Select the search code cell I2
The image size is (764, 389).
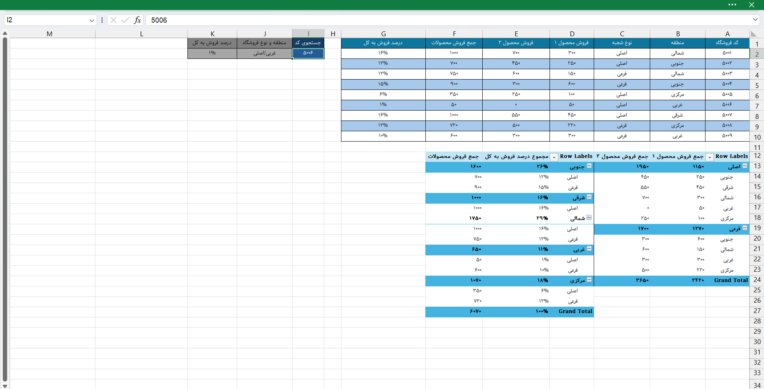(308, 53)
